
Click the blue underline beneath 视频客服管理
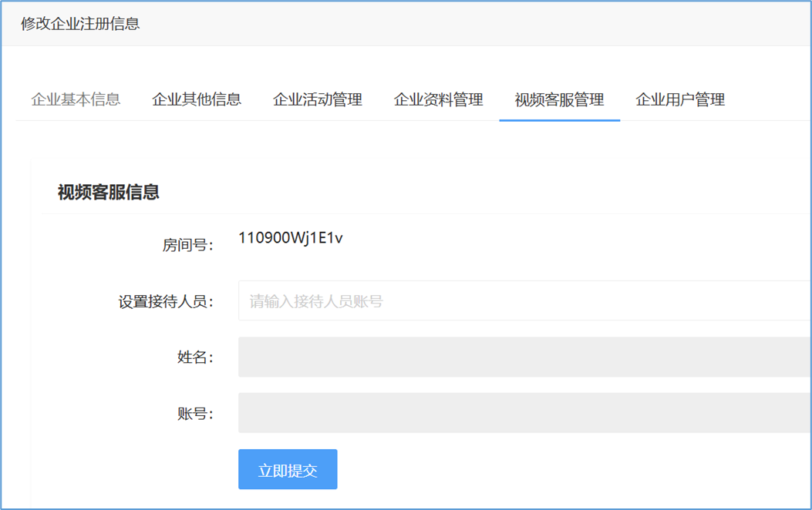click(x=559, y=120)
